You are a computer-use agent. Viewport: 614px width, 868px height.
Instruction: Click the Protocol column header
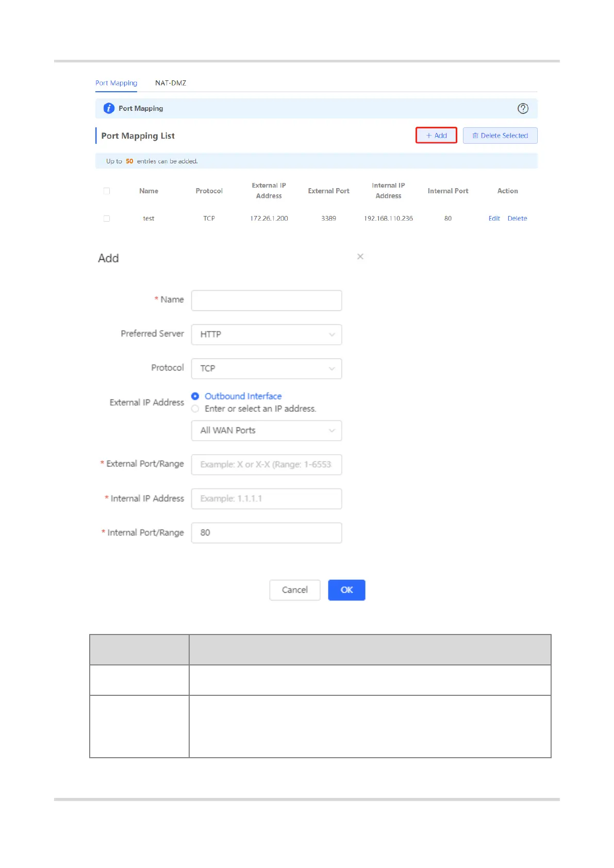[x=209, y=191]
